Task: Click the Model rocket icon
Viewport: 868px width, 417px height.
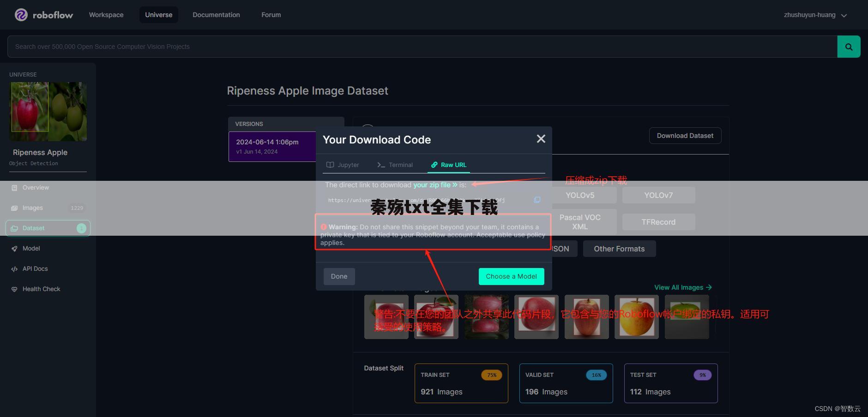Action: [x=14, y=249]
